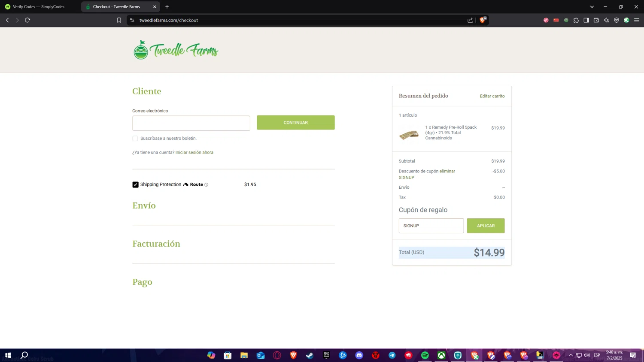Image resolution: width=644 pixels, height=362 pixels.
Task: Open the volume speaker icon in tray
Action: click(587, 355)
